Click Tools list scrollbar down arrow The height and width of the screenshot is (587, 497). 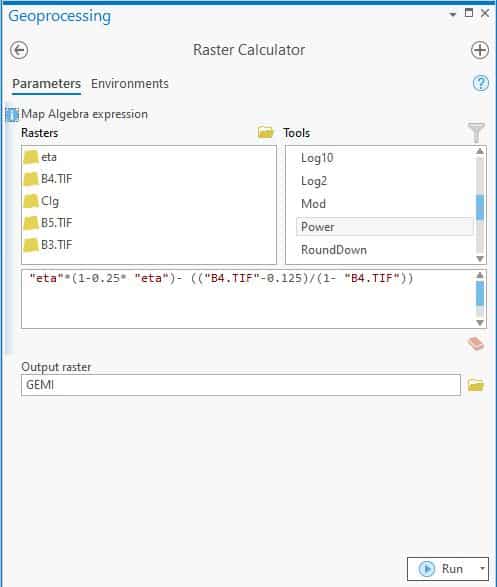[480, 259]
